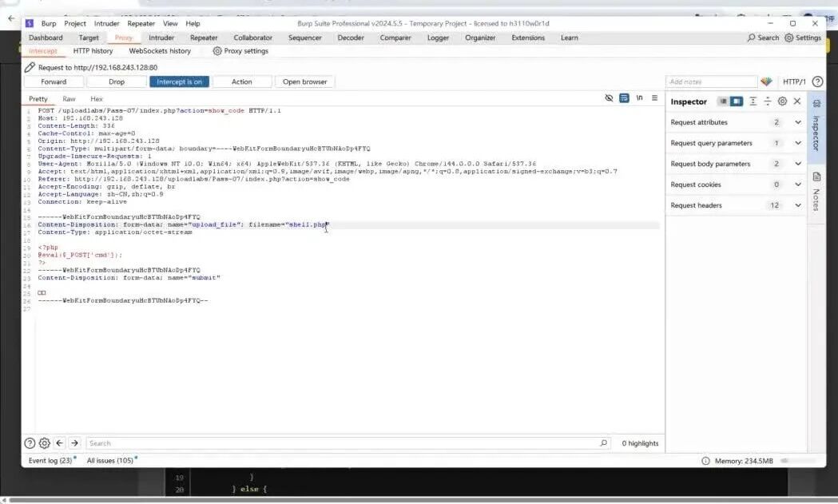Open help icon next to HTTP/1
This screenshot has height=504, width=838.
coord(817,81)
